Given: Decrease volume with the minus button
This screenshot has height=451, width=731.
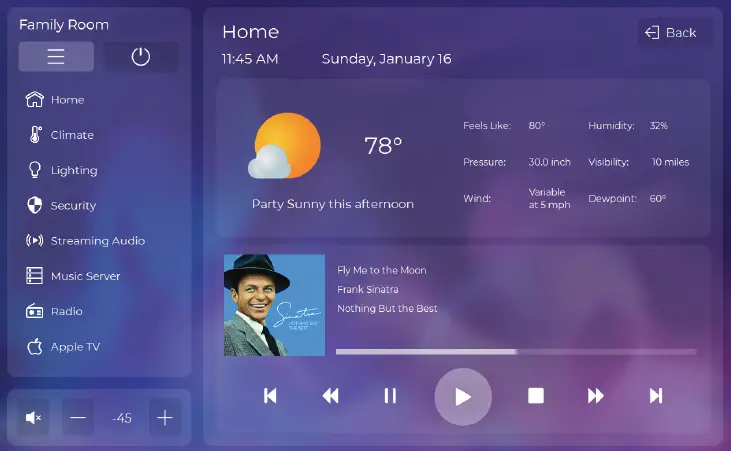Looking at the screenshot, I should click(x=78, y=417).
